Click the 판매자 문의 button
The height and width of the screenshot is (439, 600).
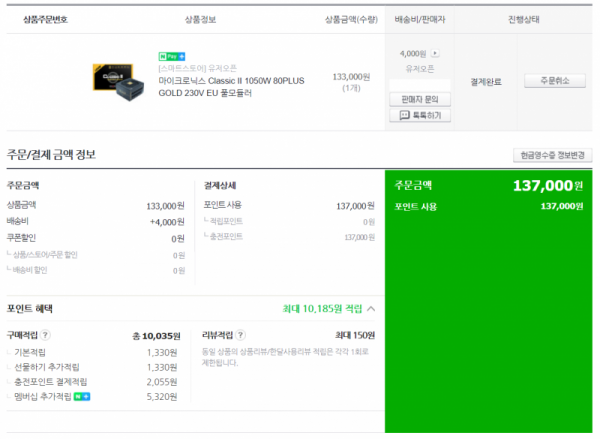tap(420, 100)
